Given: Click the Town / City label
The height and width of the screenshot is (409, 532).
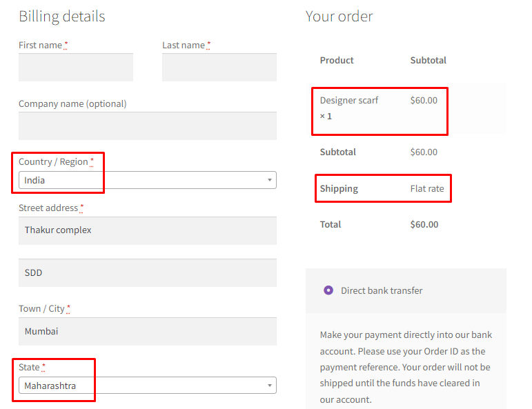Looking at the screenshot, I should (x=41, y=308).
